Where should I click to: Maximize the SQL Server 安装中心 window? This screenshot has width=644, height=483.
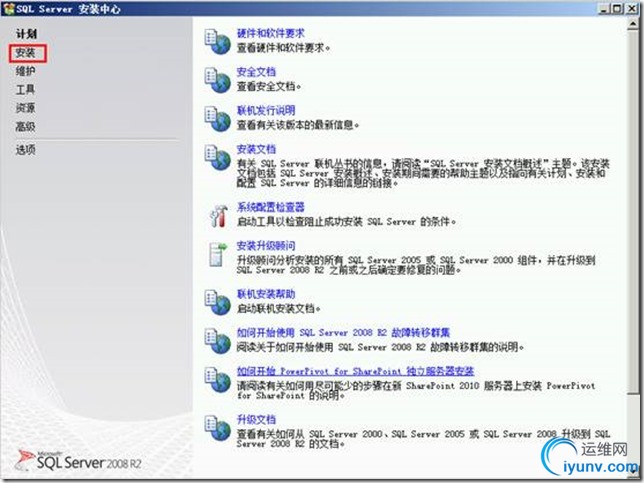617,9
